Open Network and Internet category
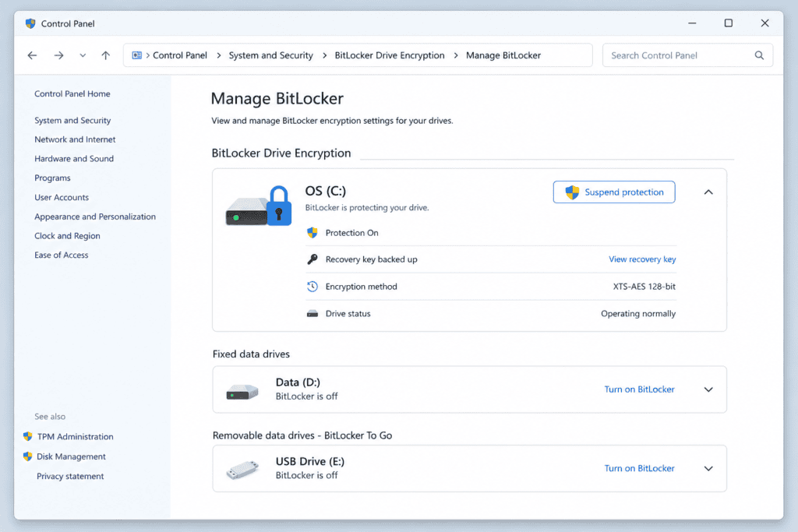Viewport: 798px width, 532px height. 75,139
